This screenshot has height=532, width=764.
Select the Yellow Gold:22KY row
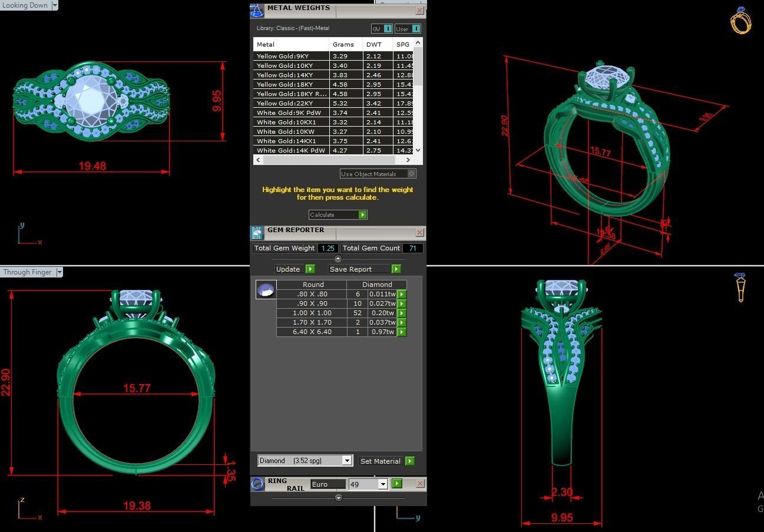(334, 103)
